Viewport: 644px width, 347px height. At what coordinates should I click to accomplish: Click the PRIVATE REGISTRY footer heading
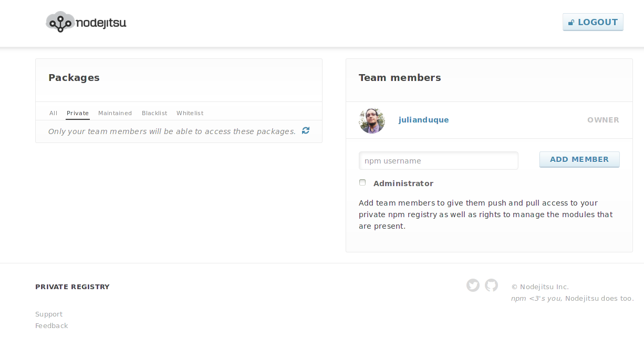pyautogui.click(x=72, y=287)
